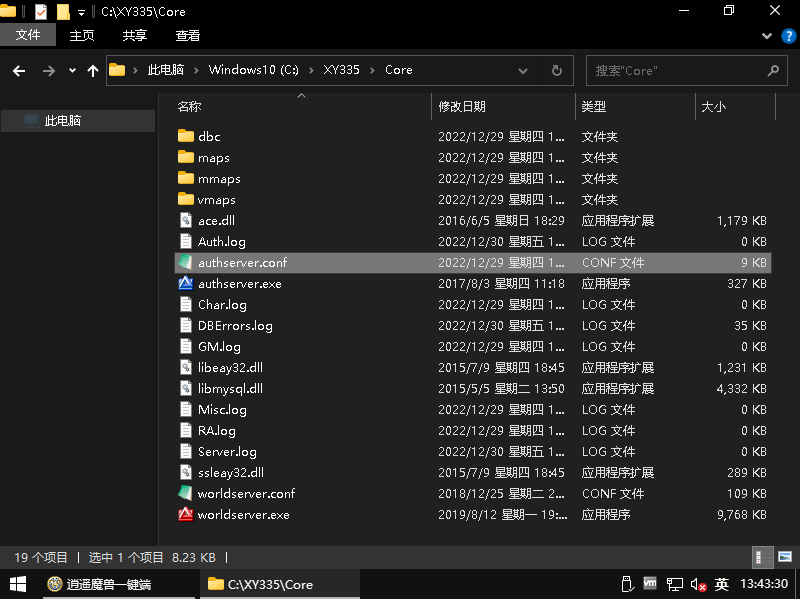The image size is (800, 599).
Task: Select the worldserver.conf file icon
Action: tap(186, 493)
